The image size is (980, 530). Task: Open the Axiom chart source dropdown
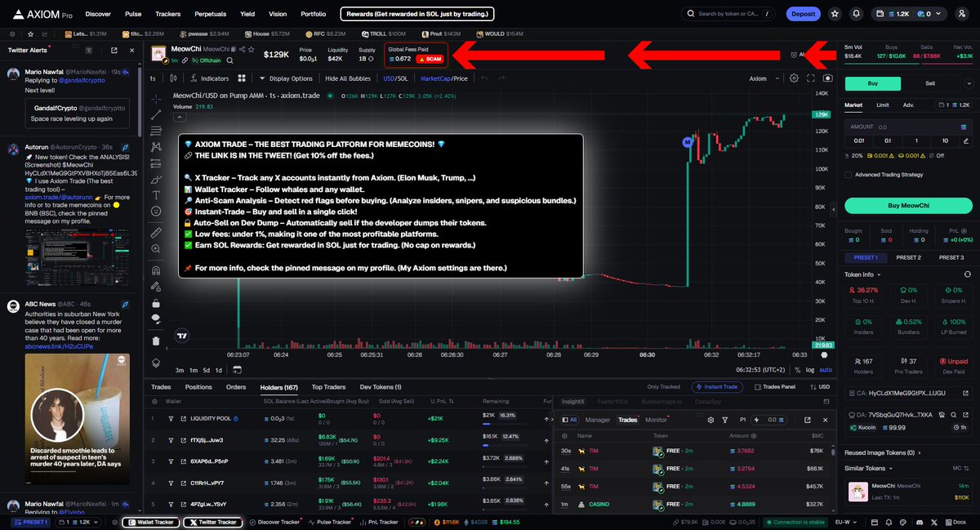[763, 78]
